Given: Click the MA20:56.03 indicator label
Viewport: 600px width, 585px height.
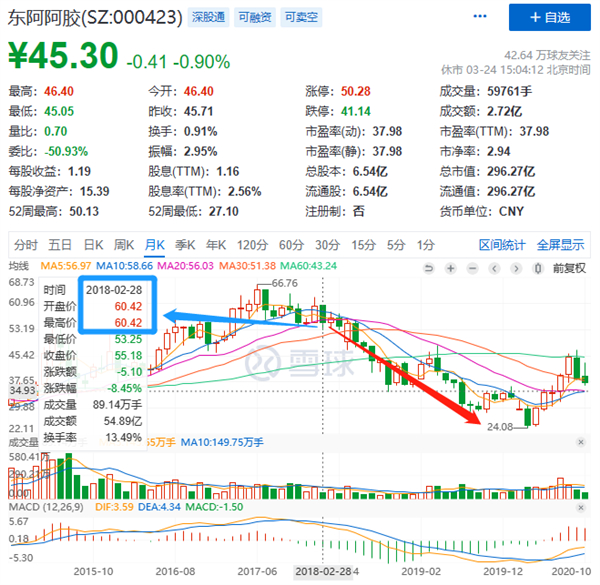Looking at the screenshot, I should click(x=186, y=266).
